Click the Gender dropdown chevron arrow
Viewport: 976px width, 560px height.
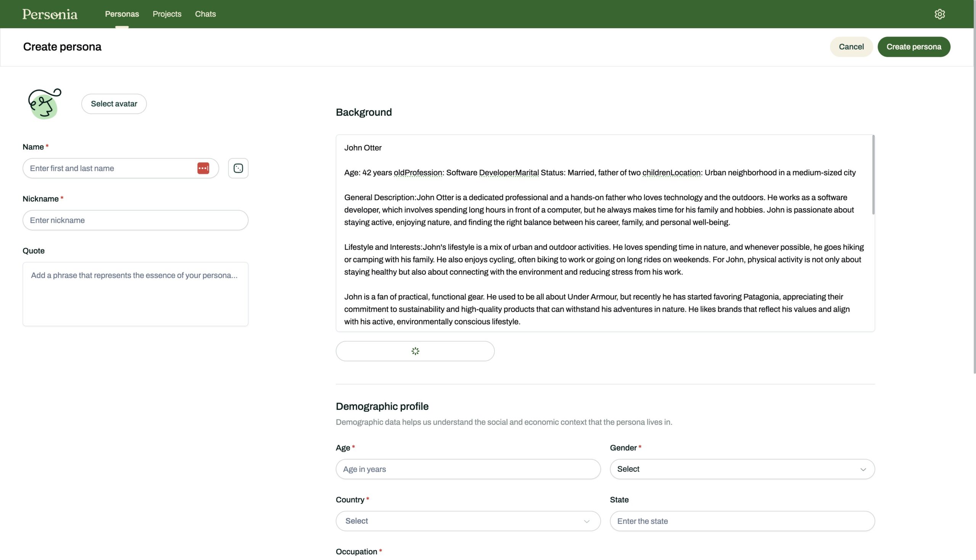863,469
